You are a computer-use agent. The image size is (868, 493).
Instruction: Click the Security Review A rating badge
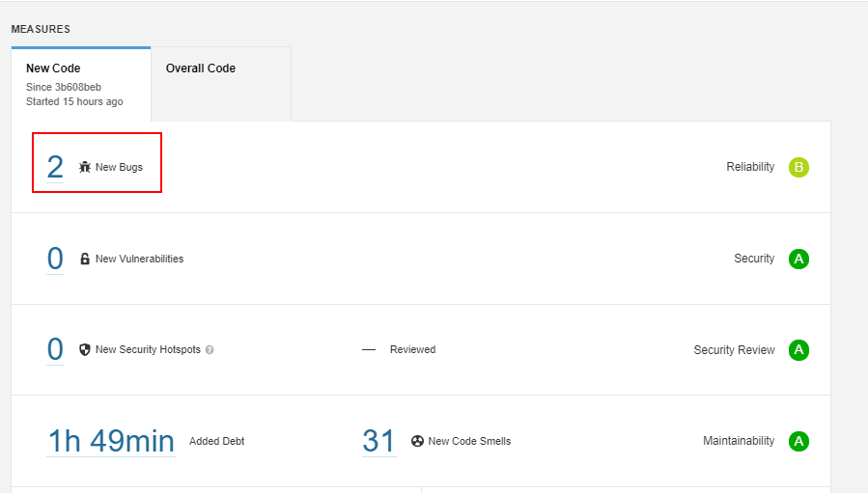tap(798, 349)
